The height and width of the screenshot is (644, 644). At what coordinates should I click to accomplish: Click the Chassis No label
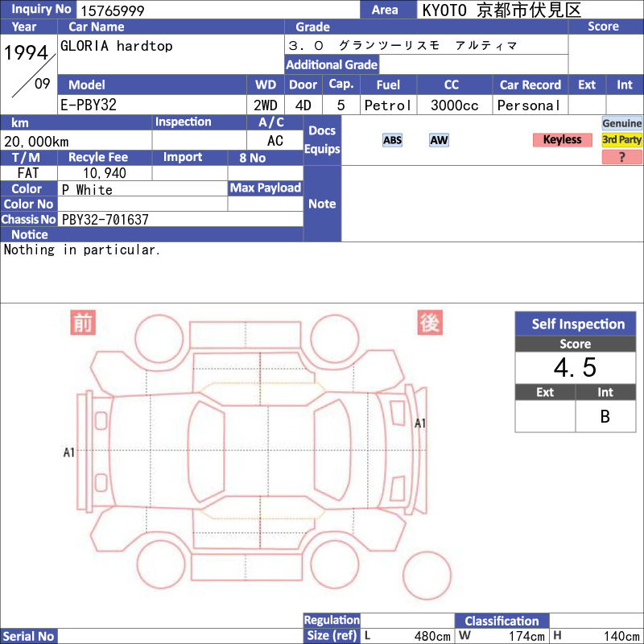tap(28, 219)
